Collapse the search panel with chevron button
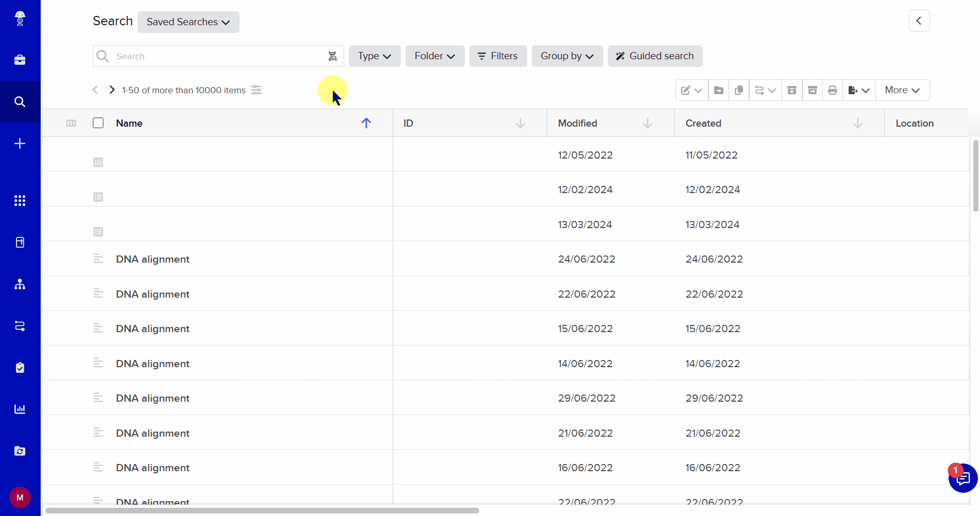 pos(919,21)
